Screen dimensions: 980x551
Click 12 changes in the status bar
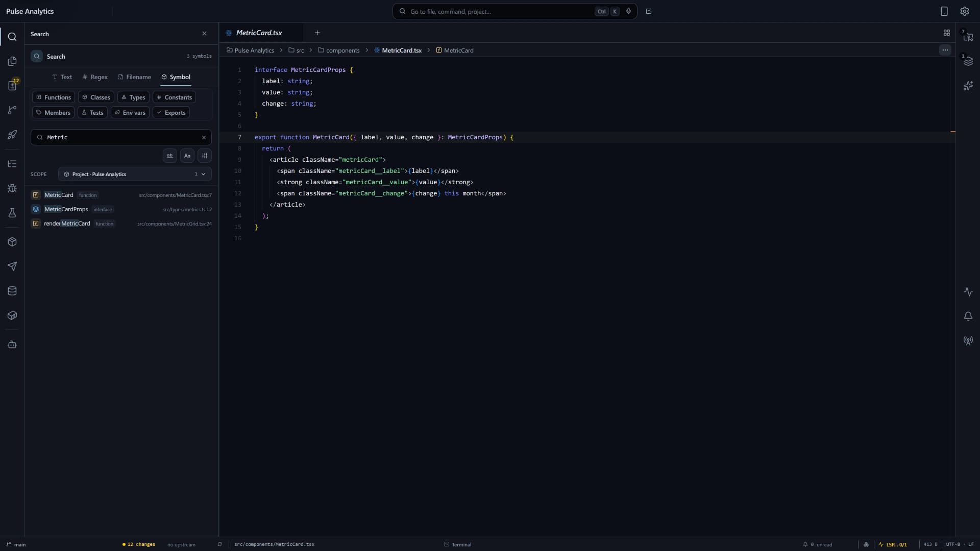(139, 544)
